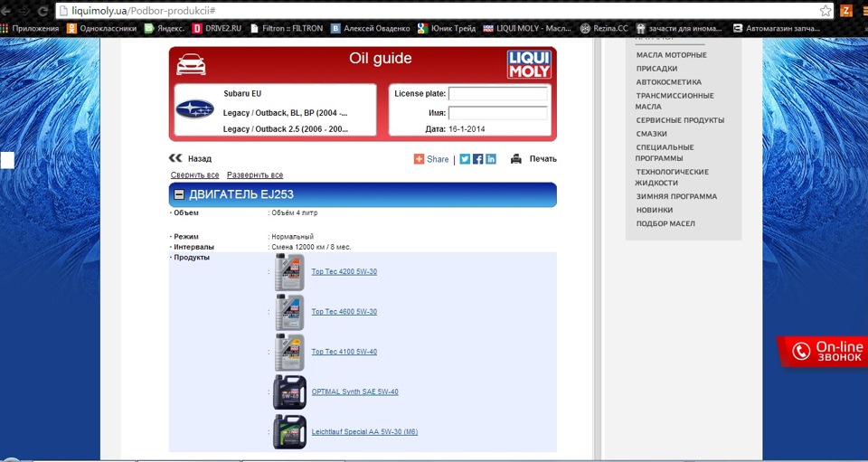
Task: Open СПЕЦИАЛЬНЫЕ ПРОГРАММЫ menu item
Action: (665, 153)
